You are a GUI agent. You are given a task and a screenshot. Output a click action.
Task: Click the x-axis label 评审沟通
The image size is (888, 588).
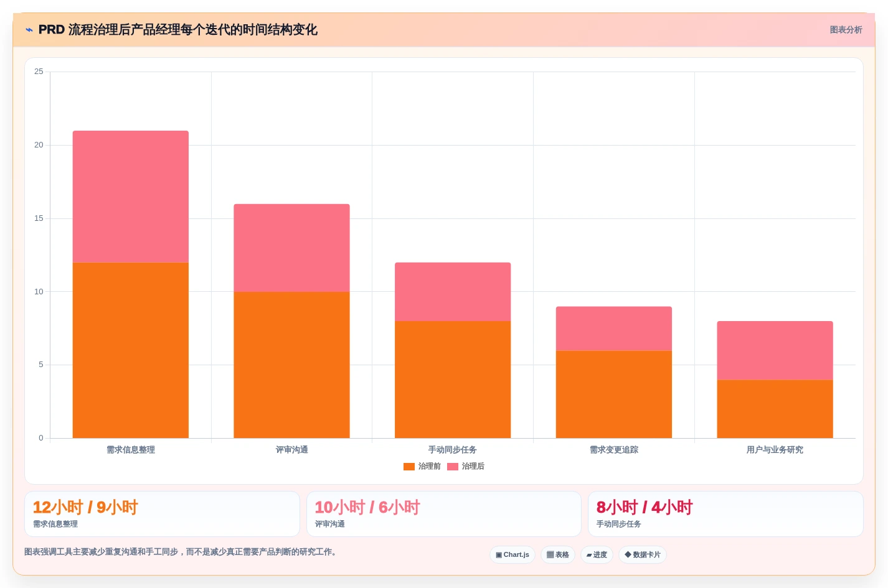[x=291, y=450]
